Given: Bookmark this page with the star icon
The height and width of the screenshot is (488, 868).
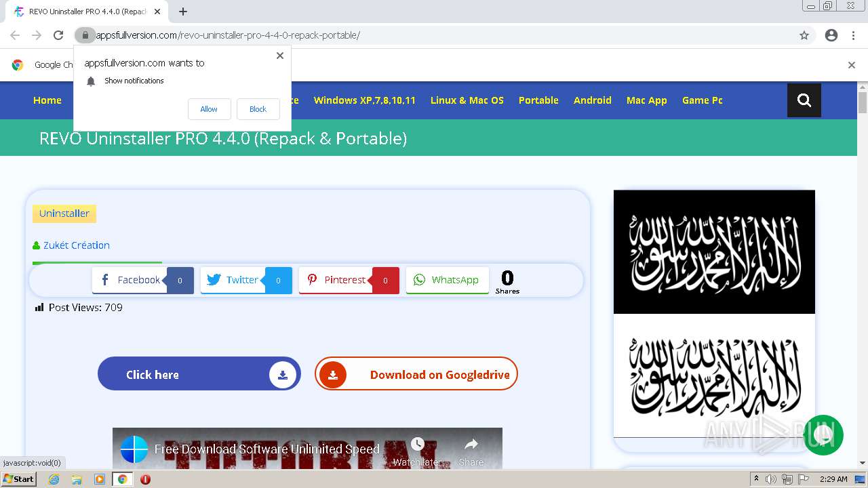Looking at the screenshot, I should [804, 35].
